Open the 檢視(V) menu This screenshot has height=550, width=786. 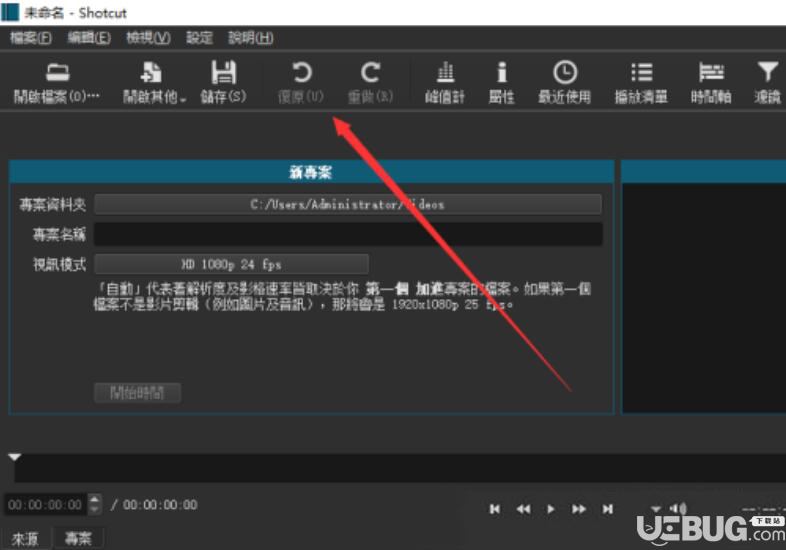pos(148,38)
